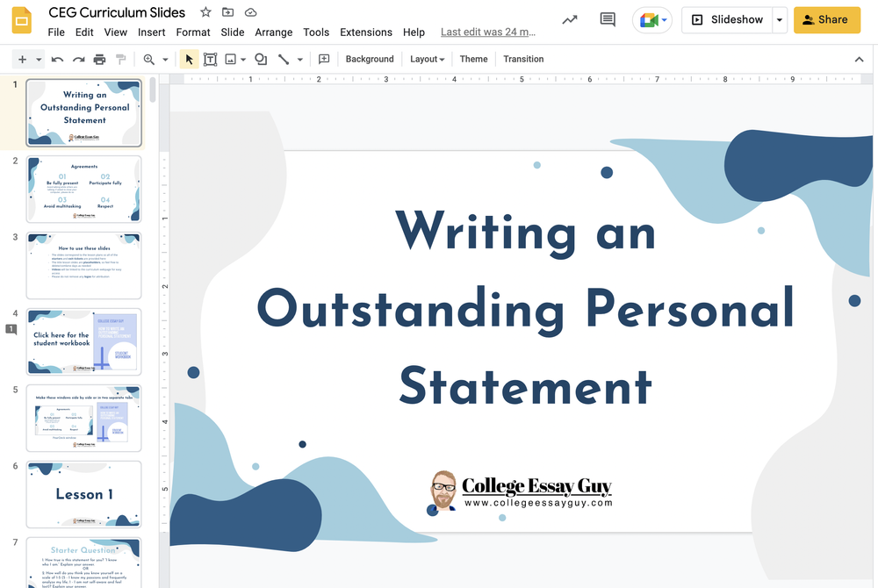878x588 pixels.
Task: Join a Google Meet call
Action: point(649,19)
